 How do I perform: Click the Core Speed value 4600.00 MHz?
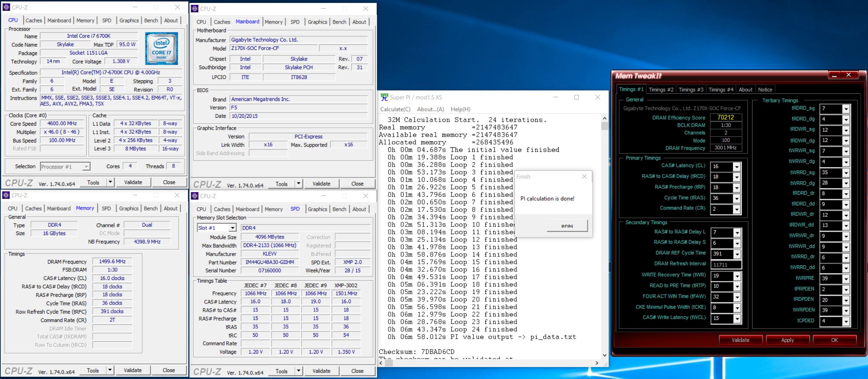[x=62, y=123]
